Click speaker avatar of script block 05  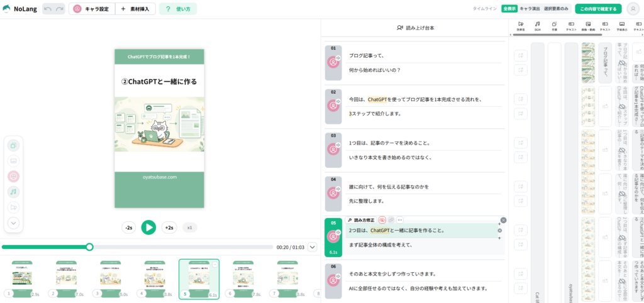click(333, 237)
